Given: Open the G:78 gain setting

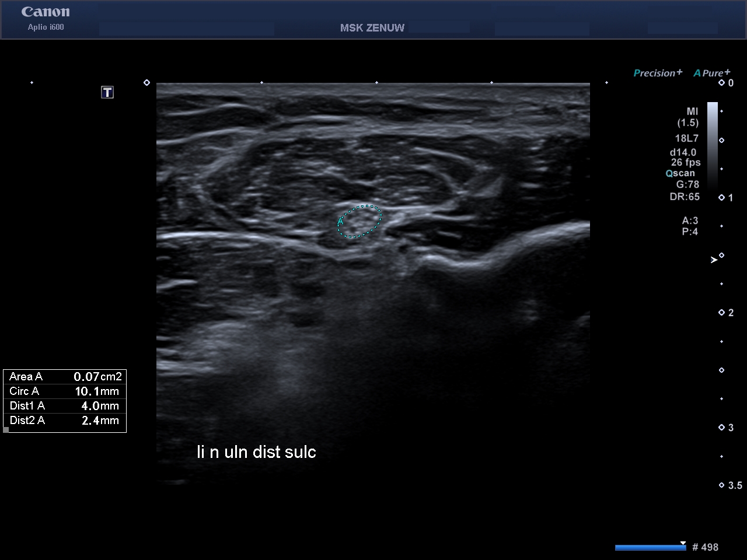Looking at the screenshot, I should click(x=687, y=184).
